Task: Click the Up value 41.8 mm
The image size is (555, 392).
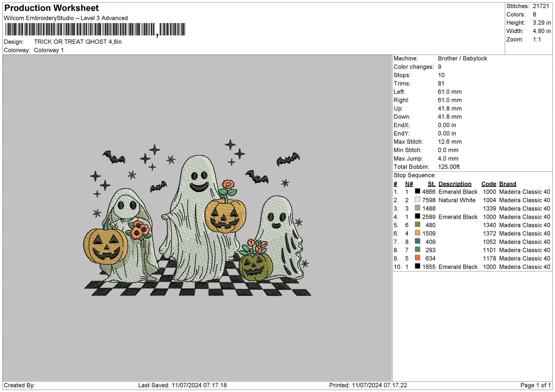Action: click(450, 109)
